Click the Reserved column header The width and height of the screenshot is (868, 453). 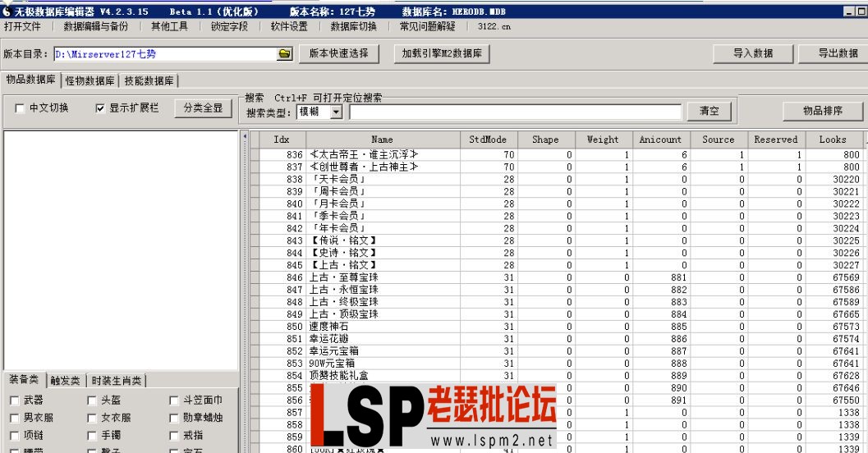776,140
